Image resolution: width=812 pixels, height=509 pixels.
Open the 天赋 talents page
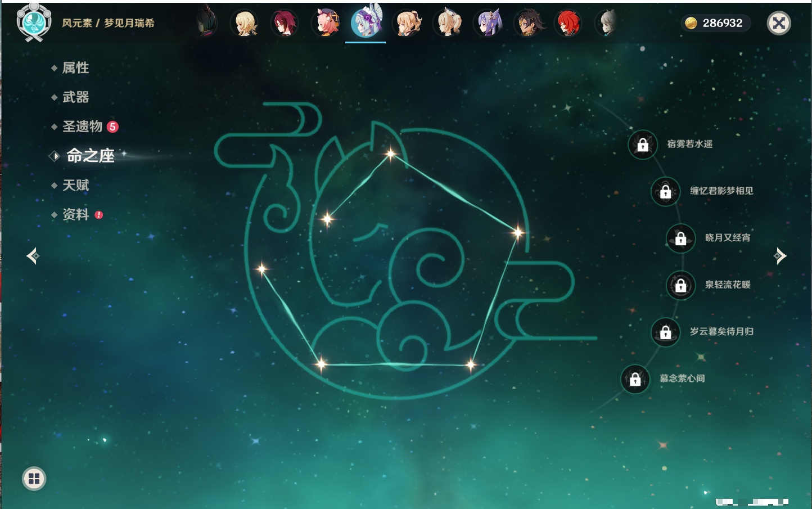point(75,185)
